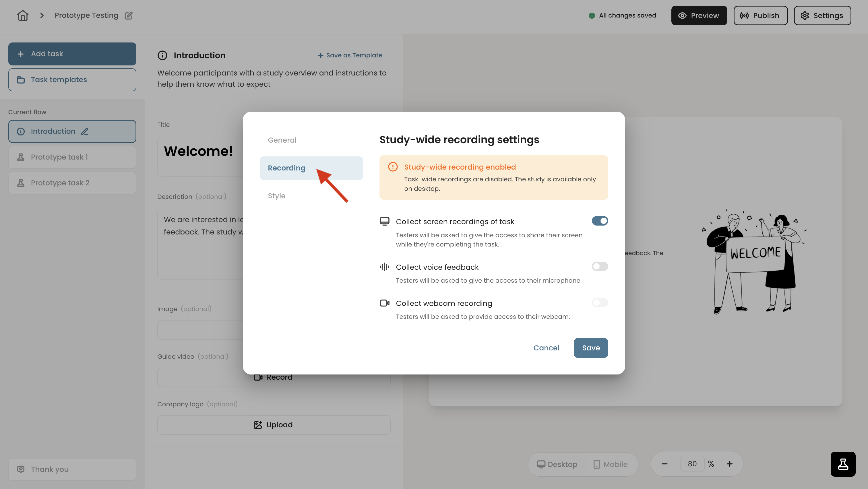Image resolution: width=868 pixels, height=489 pixels.
Task: Cancel the recording settings dialog
Action: click(546, 348)
